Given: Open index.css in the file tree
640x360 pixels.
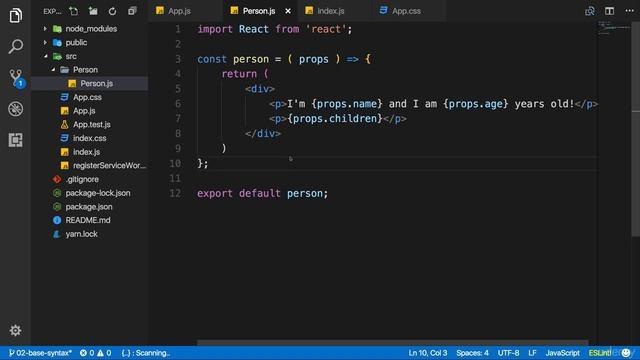Looking at the screenshot, I should (89, 138).
